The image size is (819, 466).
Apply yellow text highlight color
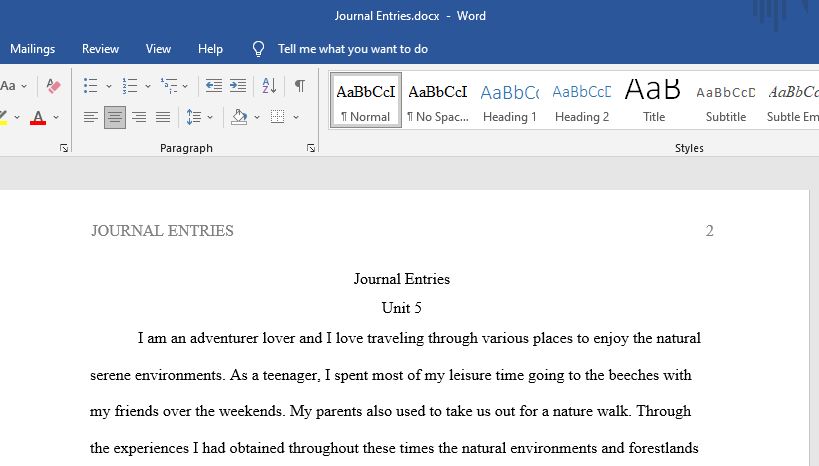point(4,118)
